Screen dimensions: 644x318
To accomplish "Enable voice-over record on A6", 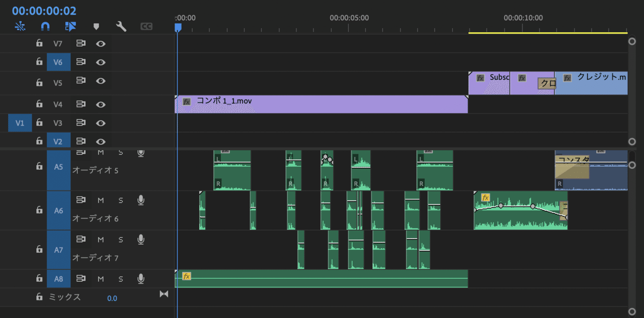I will coord(141,200).
